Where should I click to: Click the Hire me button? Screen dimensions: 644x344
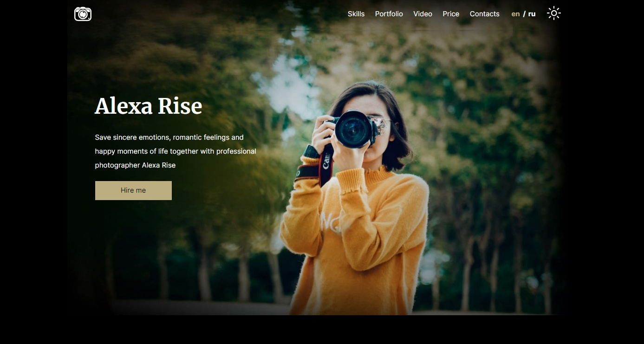[x=133, y=190]
